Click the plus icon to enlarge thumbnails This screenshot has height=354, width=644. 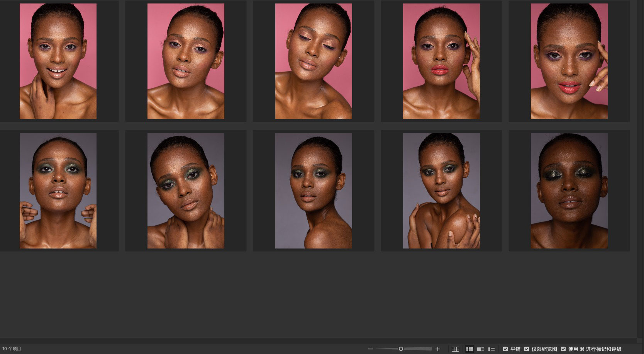438,349
